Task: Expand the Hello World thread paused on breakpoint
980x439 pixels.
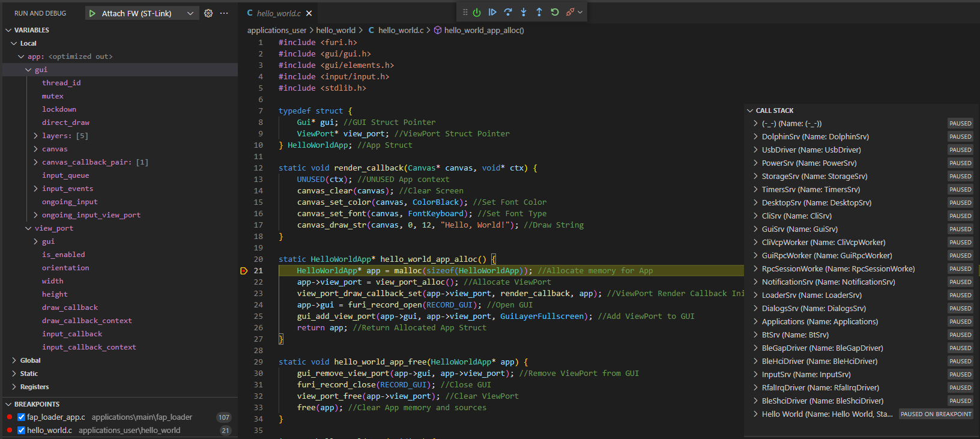Action: [x=755, y=414]
